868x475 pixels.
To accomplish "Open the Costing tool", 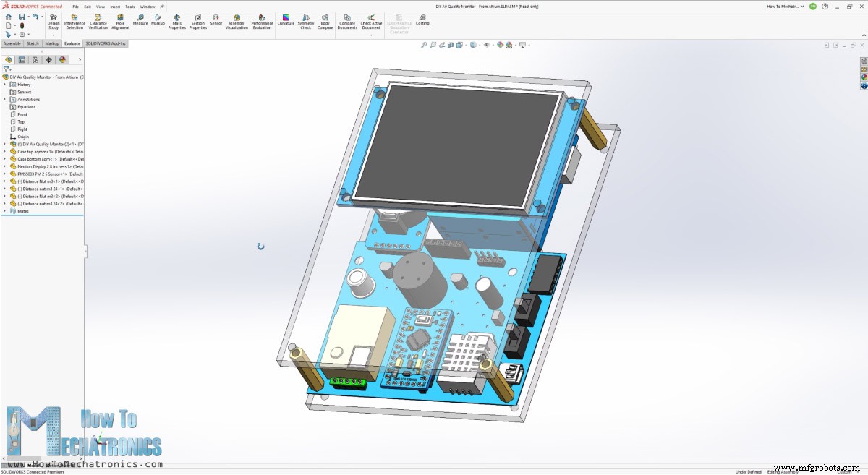I will pyautogui.click(x=422, y=22).
